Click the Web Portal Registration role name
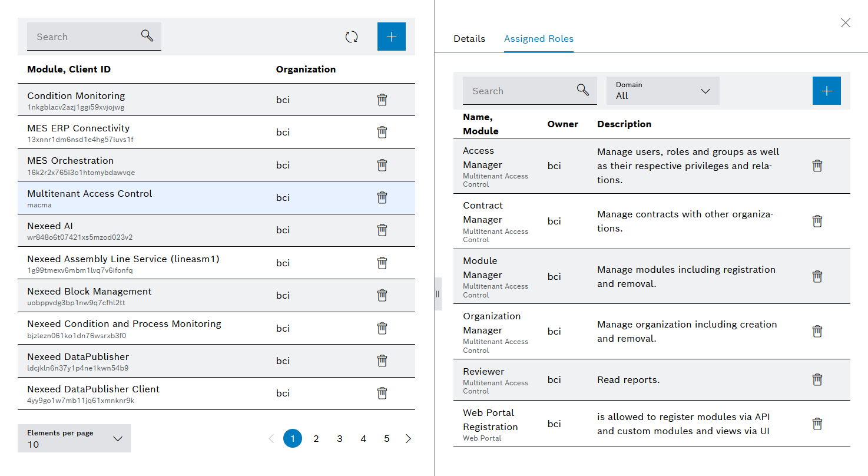 coord(491,420)
